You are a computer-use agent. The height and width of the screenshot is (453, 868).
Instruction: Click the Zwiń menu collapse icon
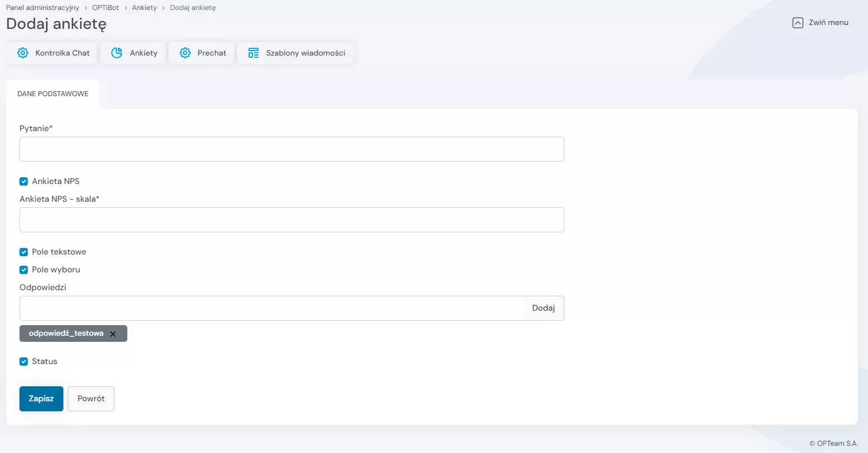(x=797, y=23)
